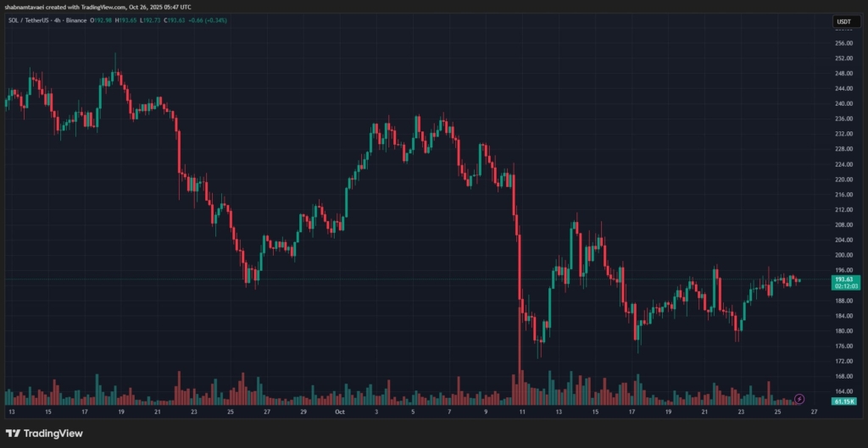Click the 27 date on time axis
This screenshot has width=868, height=448.
813,412
